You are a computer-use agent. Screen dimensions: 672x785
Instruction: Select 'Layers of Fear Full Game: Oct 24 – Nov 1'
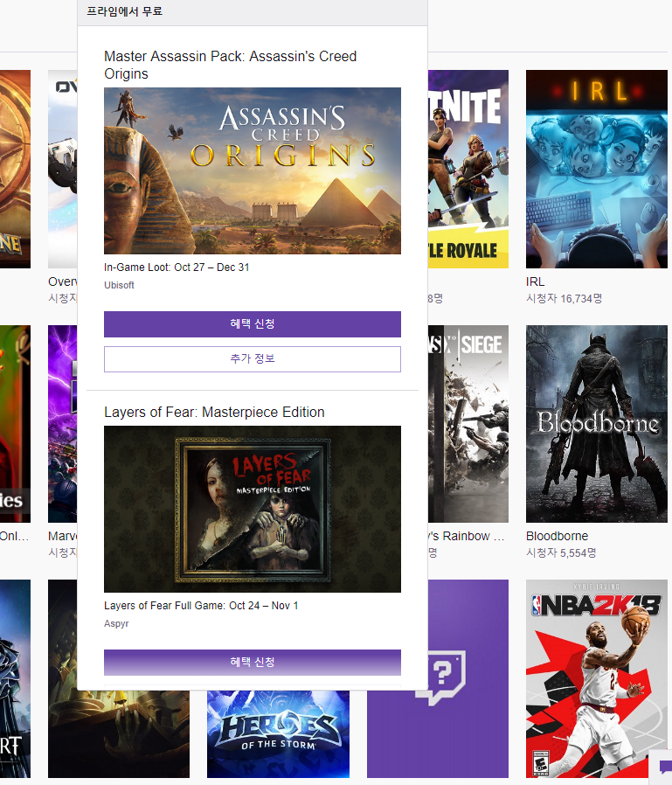point(201,606)
